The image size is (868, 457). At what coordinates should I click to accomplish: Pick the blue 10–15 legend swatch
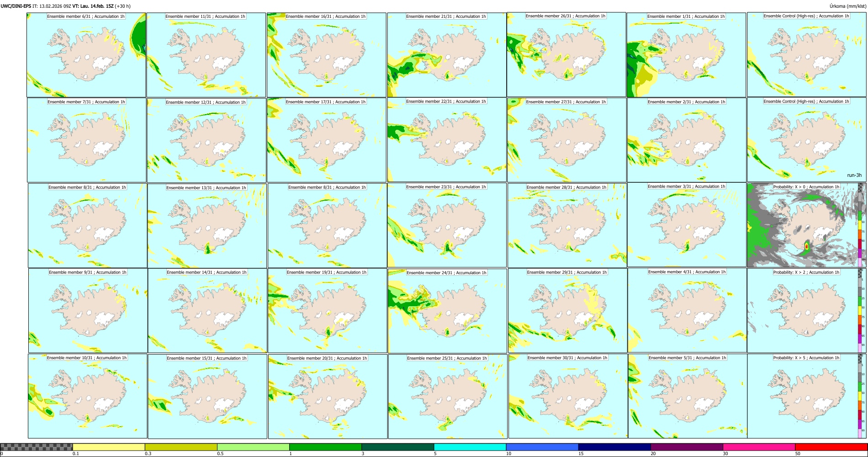click(542, 447)
